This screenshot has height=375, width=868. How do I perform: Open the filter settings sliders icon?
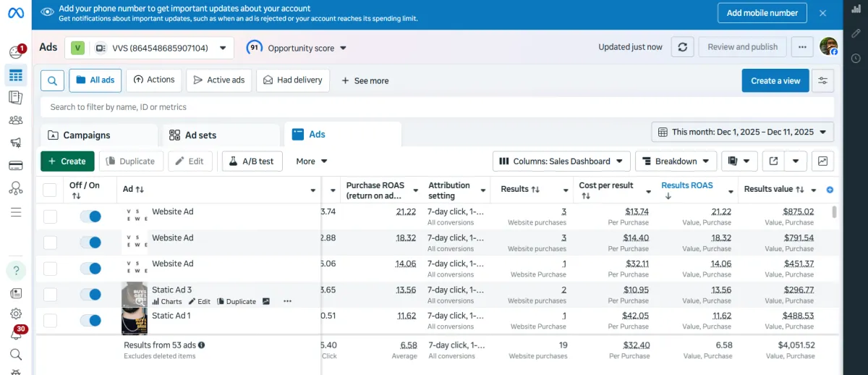click(x=822, y=80)
